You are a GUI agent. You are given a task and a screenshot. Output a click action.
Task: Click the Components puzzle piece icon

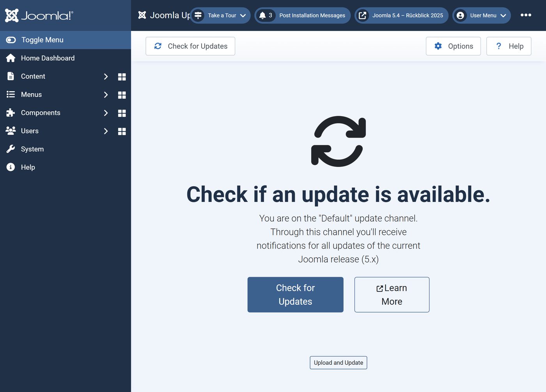pyautogui.click(x=11, y=113)
